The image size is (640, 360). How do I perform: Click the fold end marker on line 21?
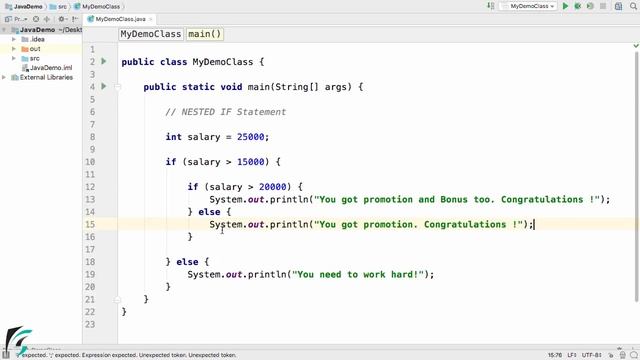(x=118, y=300)
